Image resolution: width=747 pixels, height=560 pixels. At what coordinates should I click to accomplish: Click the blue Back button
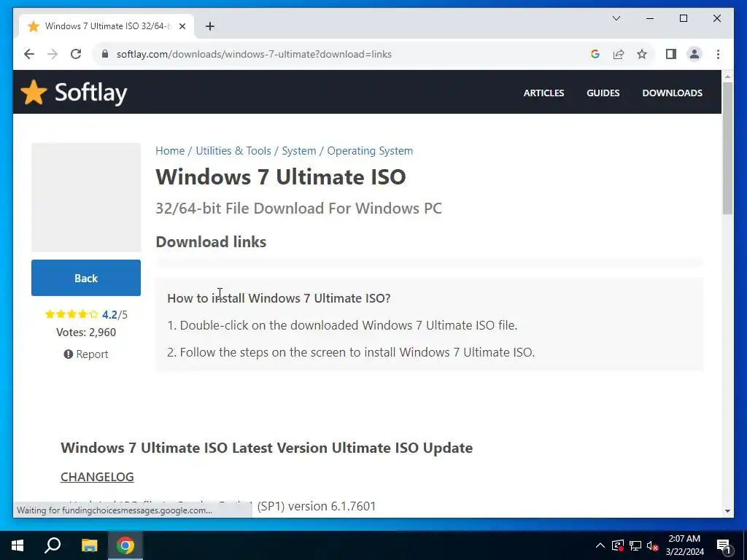[x=86, y=278]
